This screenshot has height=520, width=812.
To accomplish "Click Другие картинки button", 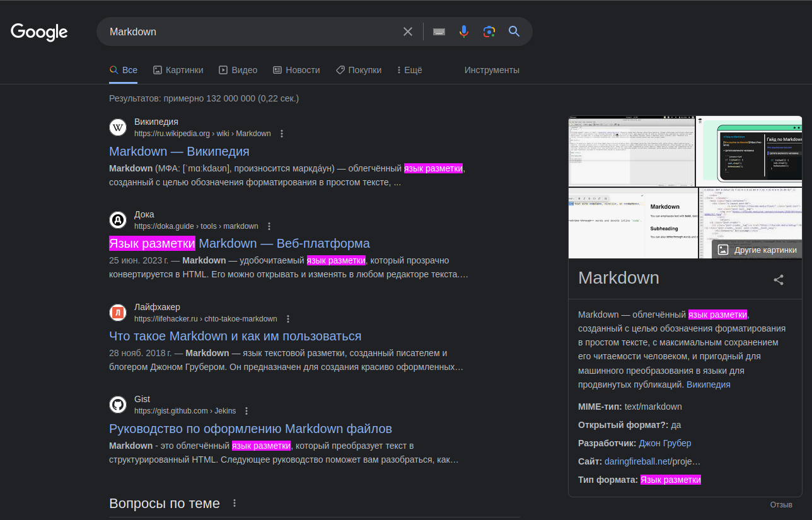I will pos(757,250).
